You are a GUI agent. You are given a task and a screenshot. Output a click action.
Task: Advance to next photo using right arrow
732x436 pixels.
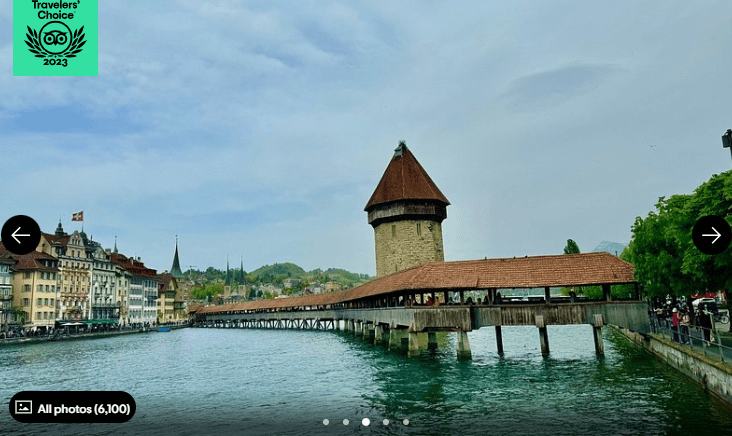711,235
